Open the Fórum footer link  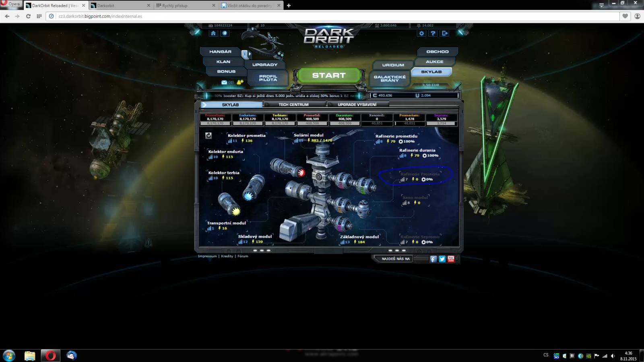tap(243, 256)
